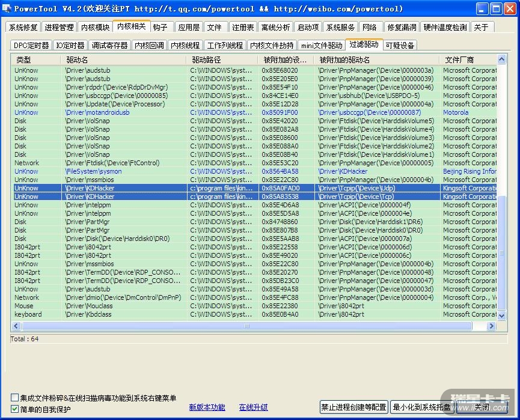Select the 系统服务 tab
The height and width of the screenshot is (420, 520).
click(x=340, y=27)
